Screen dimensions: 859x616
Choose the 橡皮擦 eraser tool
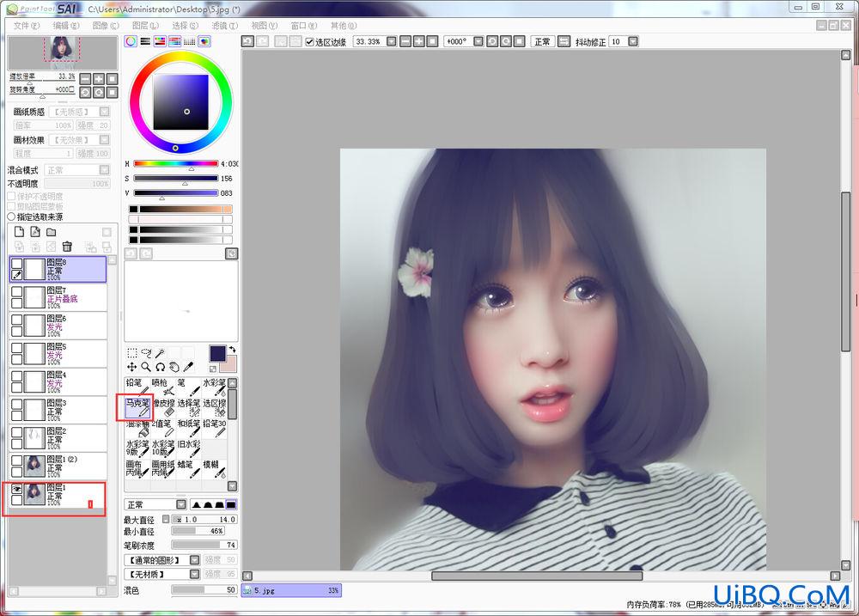pos(163,407)
